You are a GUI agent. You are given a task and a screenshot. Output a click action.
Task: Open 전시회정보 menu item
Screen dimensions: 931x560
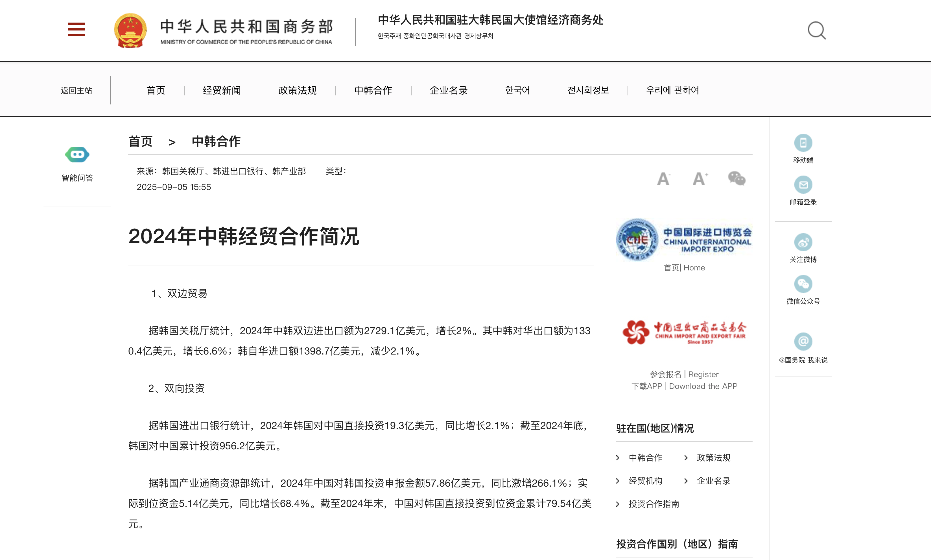[x=588, y=91]
